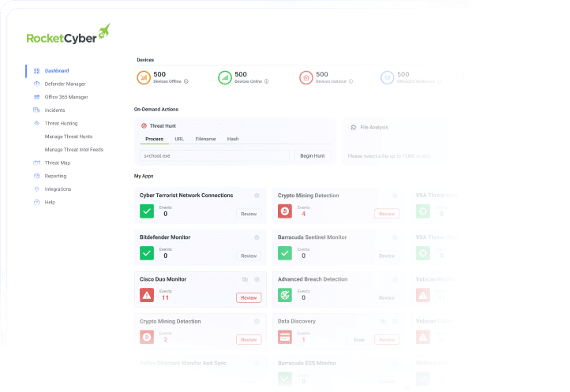Go to Threat Map page

coord(57,162)
